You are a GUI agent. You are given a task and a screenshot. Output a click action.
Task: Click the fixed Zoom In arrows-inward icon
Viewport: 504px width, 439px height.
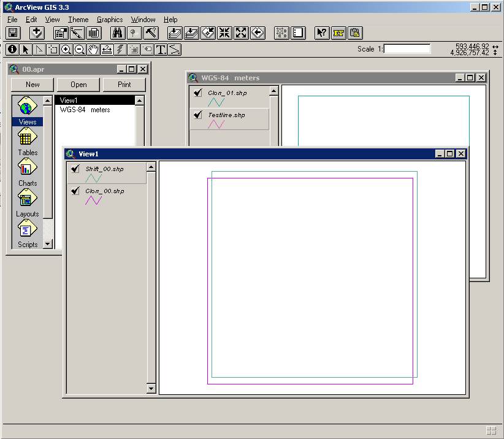coord(224,32)
